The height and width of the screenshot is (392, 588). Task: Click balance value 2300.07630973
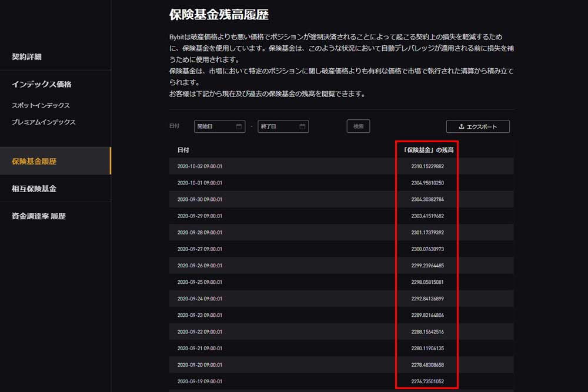427,249
